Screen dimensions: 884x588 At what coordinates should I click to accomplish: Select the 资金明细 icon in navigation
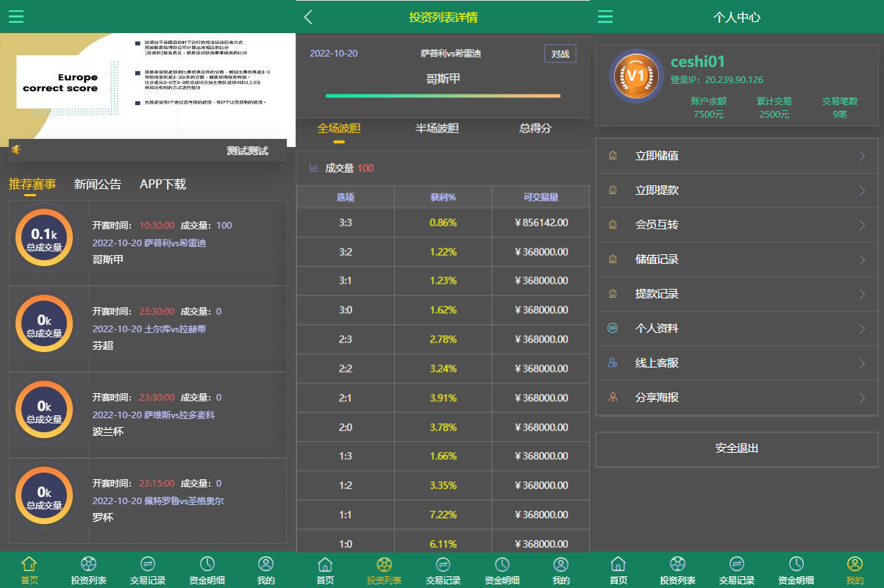[x=207, y=564]
